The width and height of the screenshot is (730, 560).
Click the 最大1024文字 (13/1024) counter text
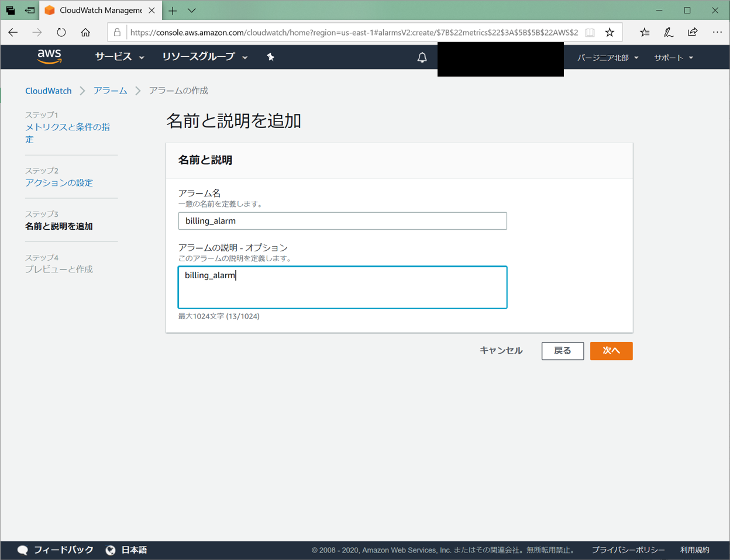pyautogui.click(x=219, y=316)
